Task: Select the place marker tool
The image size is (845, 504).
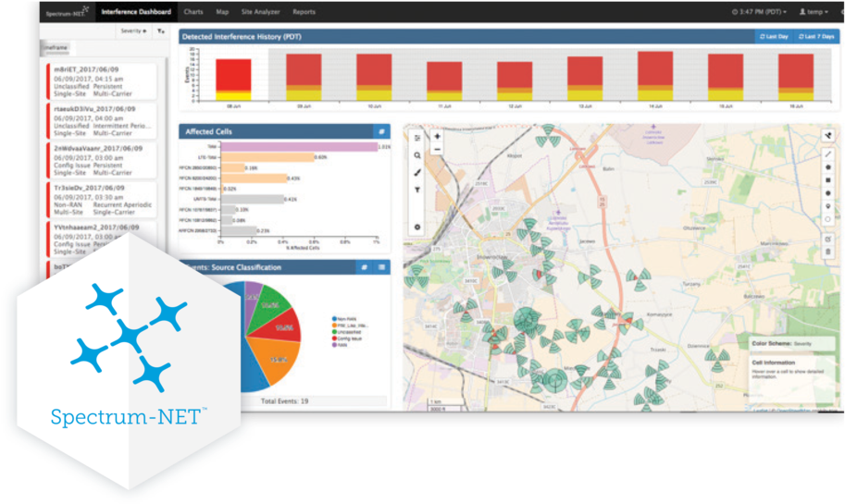Action: (x=828, y=206)
